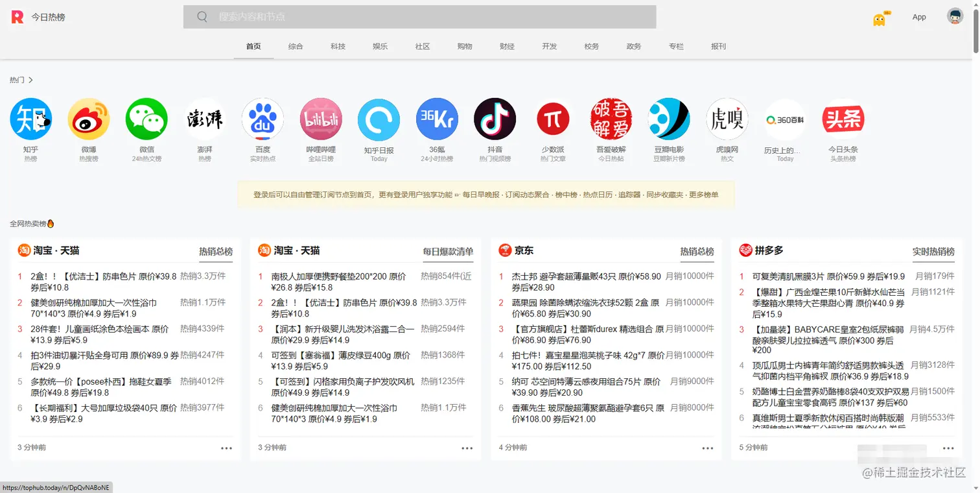Click the 每日爆款清单 label

pyautogui.click(x=449, y=252)
